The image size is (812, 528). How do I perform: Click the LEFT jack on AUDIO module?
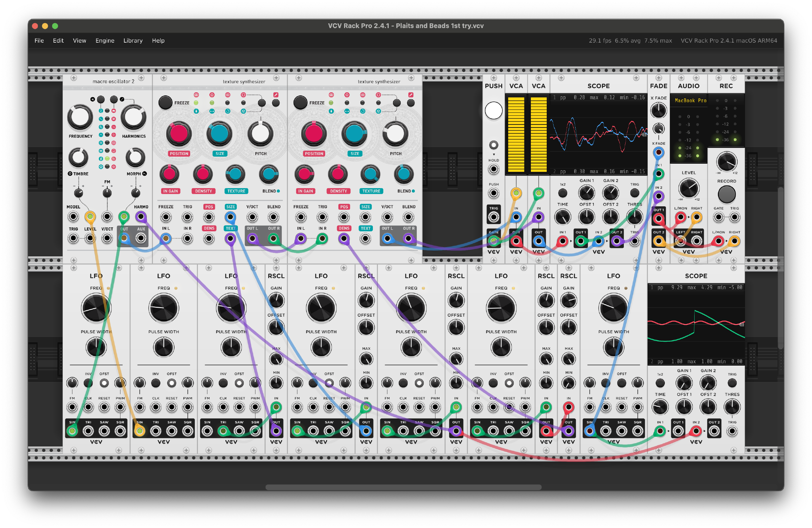[x=680, y=242]
